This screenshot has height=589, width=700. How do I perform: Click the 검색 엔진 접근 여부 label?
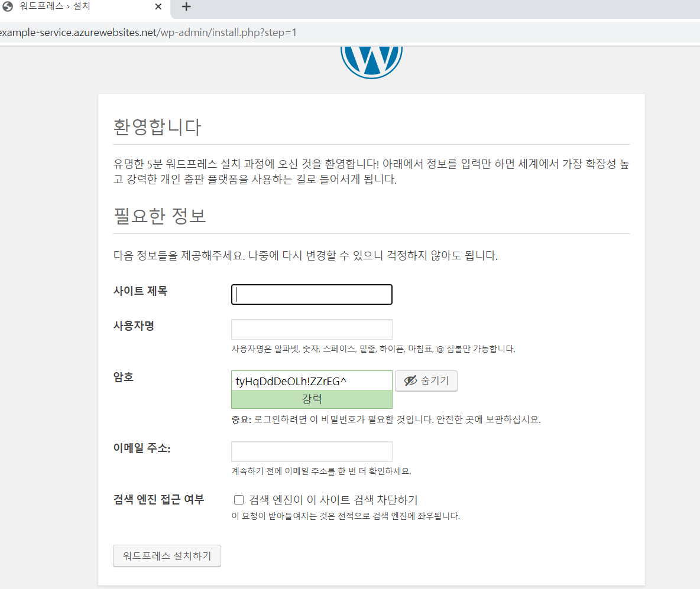point(158,499)
